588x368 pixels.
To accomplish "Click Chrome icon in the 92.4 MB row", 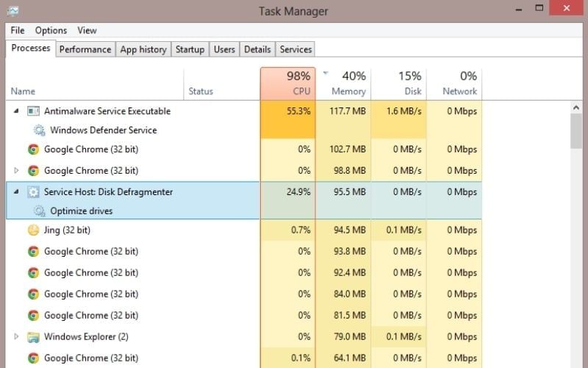I will click(33, 272).
